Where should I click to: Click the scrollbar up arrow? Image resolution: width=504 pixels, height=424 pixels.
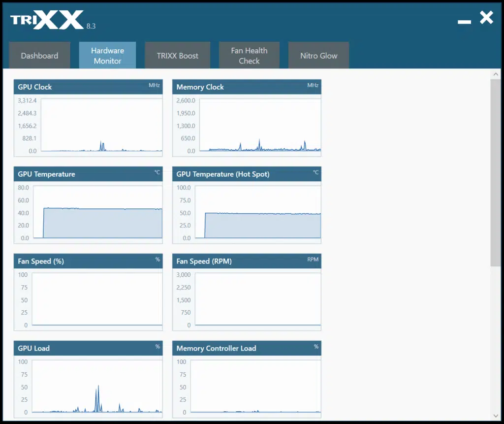click(496, 74)
